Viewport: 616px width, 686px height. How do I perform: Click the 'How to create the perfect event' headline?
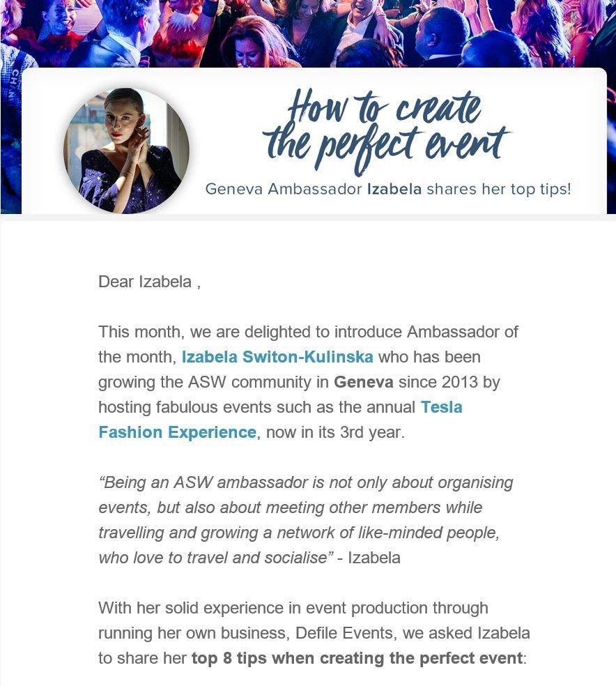tap(386, 130)
